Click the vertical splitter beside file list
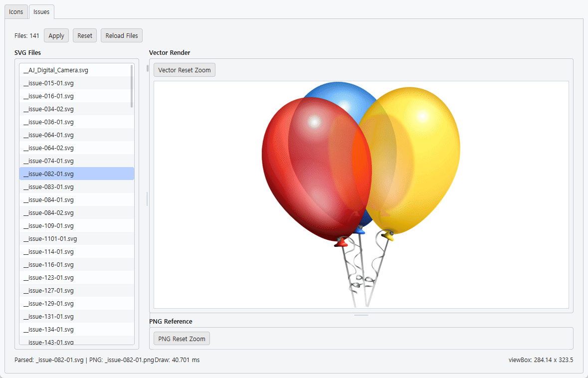This screenshot has width=588, height=378. click(x=147, y=199)
